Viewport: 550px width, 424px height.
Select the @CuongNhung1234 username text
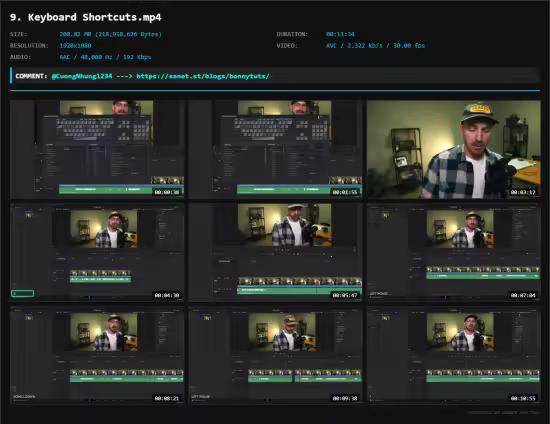tap(82, 76)
